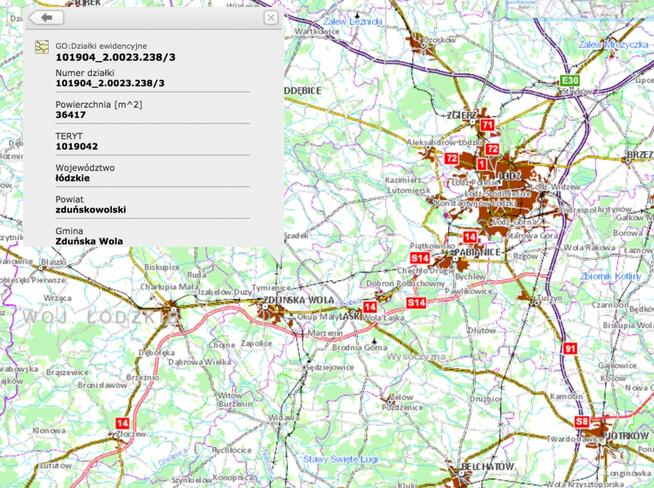
Task: Click the Stawy Święte Ługi label
Action: click(x=341, y=459)
